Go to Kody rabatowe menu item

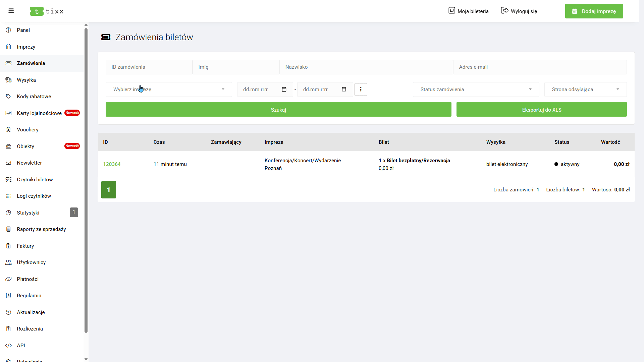click(x=34, y=97)
